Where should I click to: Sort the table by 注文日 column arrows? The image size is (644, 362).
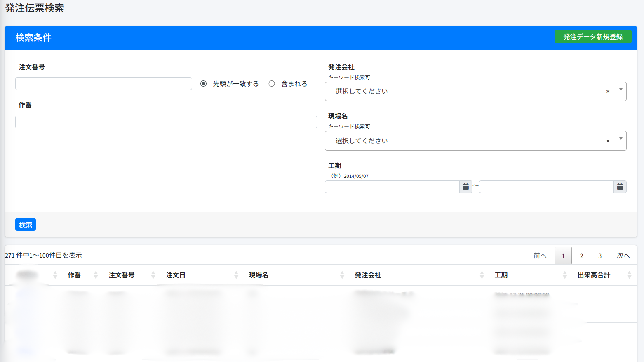pyautogui.click(x=236, y=275)
